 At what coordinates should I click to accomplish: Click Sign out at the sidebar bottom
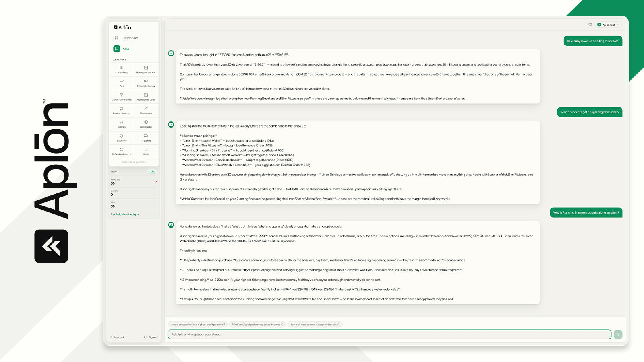(x=151, y=337)
